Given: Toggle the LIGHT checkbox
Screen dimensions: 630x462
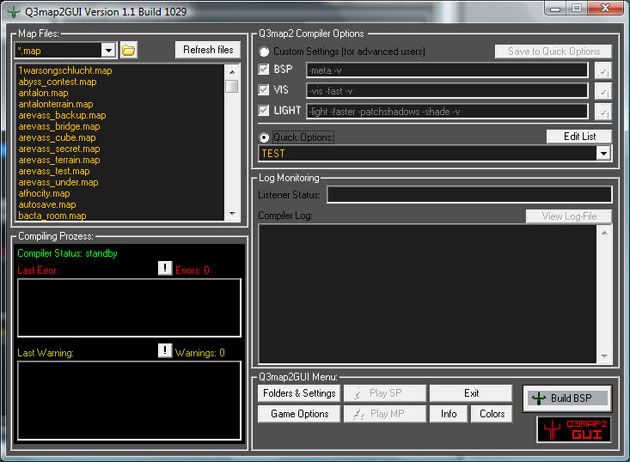Looking at the screenshot, I should 264,110.
